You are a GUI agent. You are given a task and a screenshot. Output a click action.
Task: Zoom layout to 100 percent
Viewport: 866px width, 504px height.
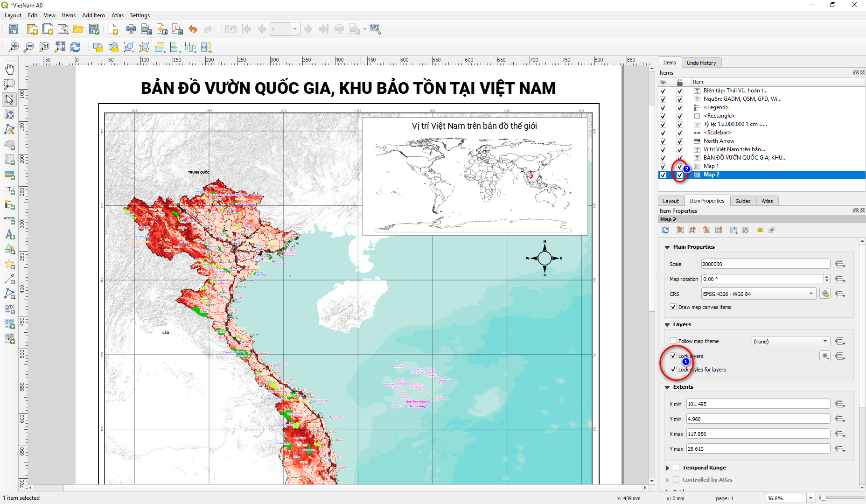(44, 47)
